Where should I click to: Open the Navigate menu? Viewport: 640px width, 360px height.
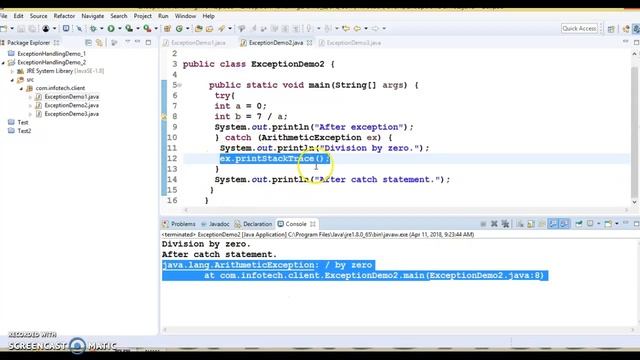point(93,16)
